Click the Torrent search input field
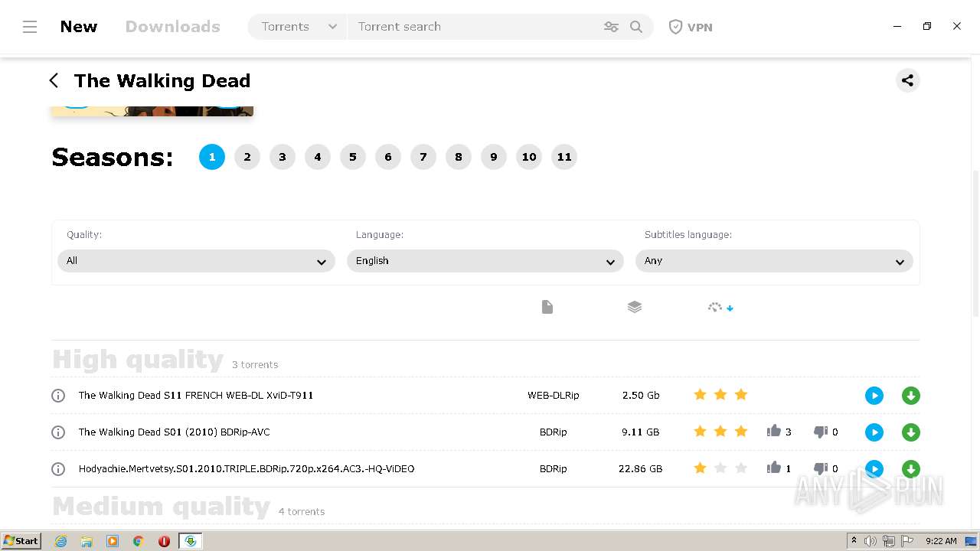Screen dimensions: 980x551 coord(475,27)
